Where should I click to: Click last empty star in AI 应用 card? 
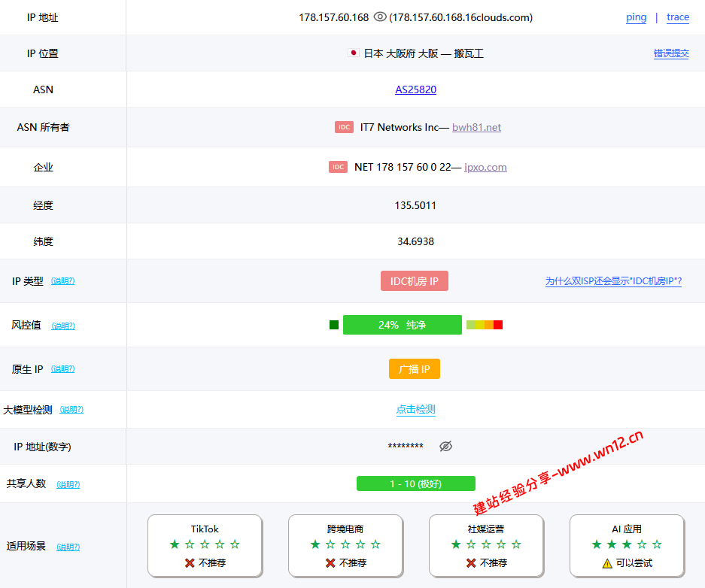pos(657,544)
